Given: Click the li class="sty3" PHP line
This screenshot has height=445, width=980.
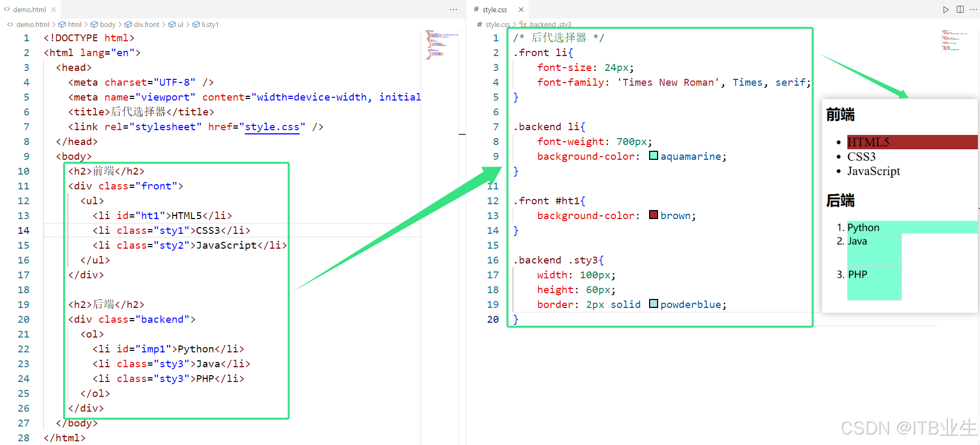Looking at the screenshot, I should [x=168, y=379].
